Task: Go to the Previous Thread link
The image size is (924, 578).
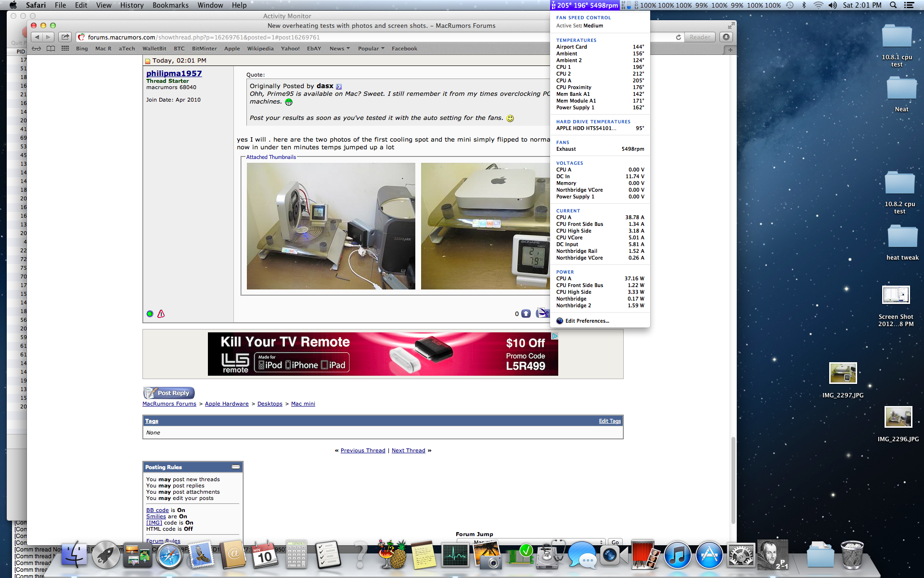Action: (x=363, y=450)
